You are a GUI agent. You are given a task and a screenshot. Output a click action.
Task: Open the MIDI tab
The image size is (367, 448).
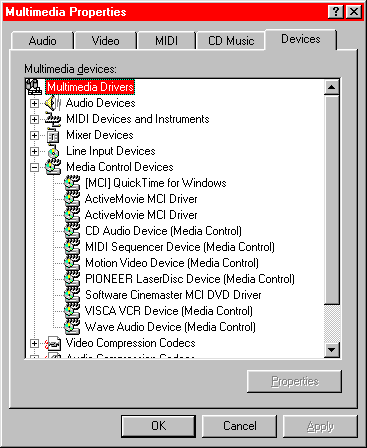pos(166,41)
